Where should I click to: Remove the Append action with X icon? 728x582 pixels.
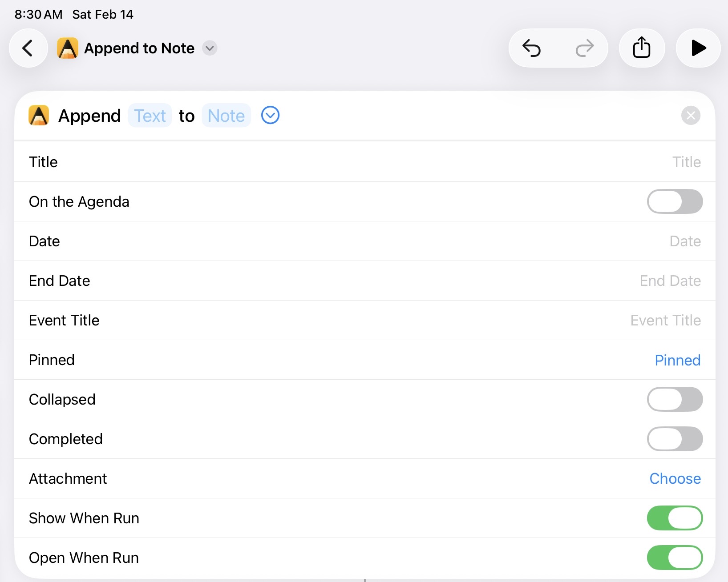tap(691, 116)
